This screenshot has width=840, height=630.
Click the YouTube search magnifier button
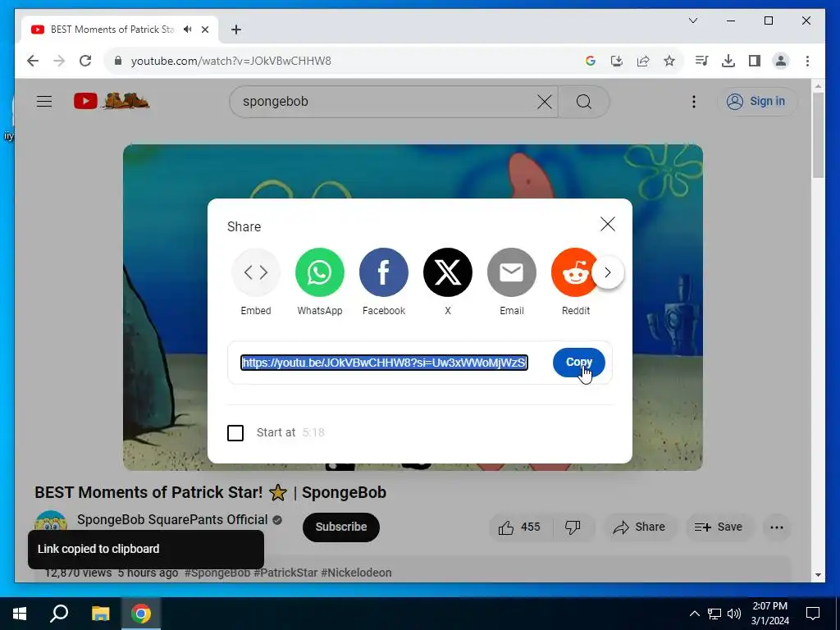click(x=584, y=101)
